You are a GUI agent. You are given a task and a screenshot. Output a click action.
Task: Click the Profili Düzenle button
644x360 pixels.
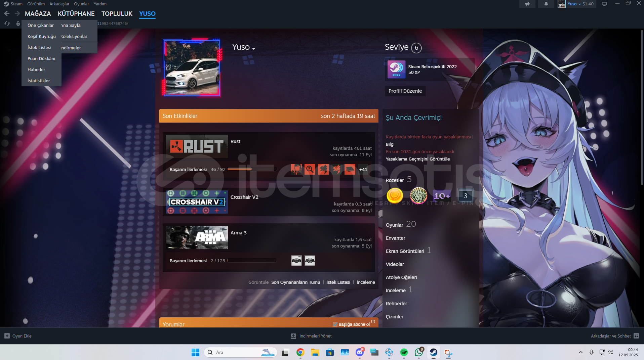coord(405,91)
